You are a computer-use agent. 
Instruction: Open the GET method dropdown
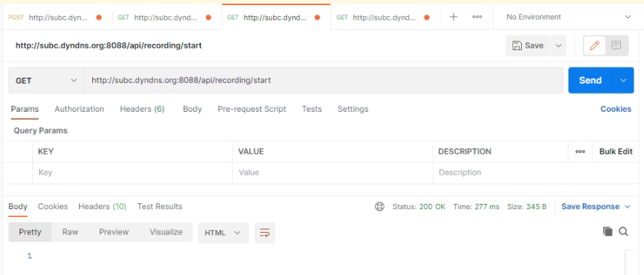[47, 81]
